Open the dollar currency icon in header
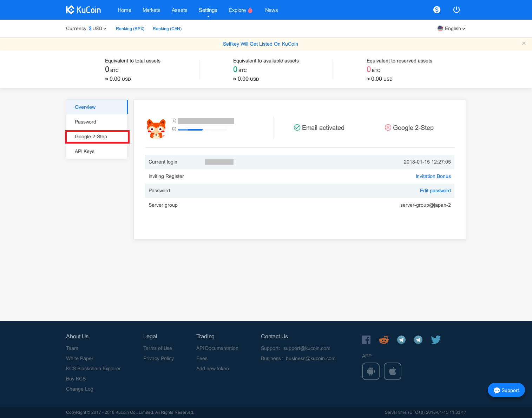The height and width of the screenshot is (418, 532). (437, 10)
